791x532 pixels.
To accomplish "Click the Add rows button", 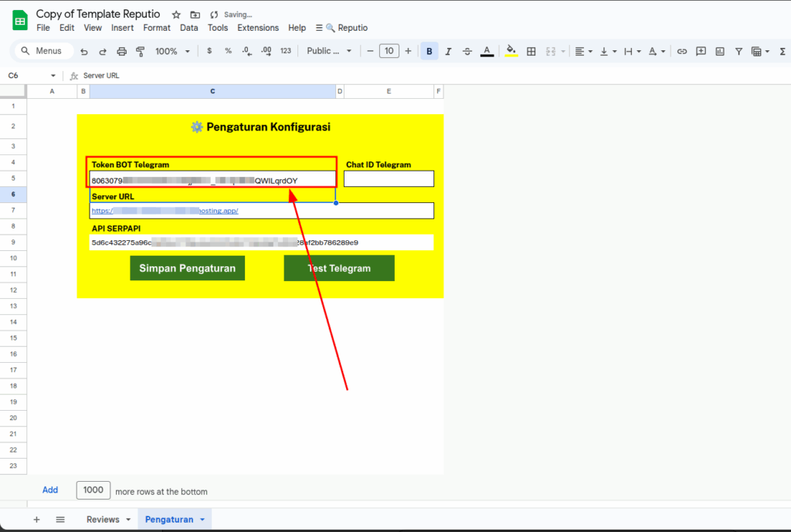I will (x=50, y=490).
